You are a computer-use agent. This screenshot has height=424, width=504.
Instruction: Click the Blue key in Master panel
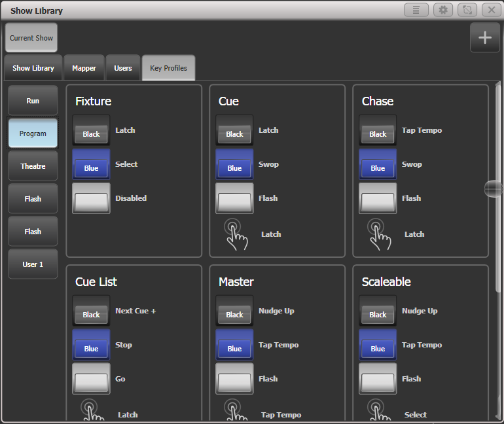[234, 345]
